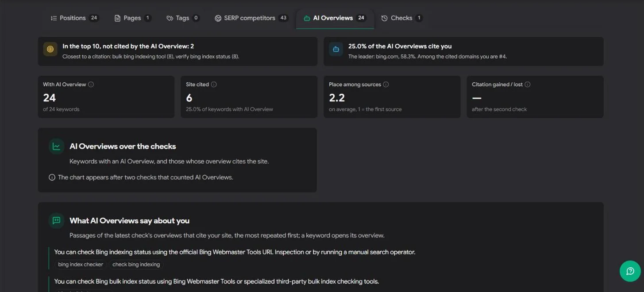The width and height of the screenshot is (644, 292).
Task: Click the blue robot icon in citation banner
Action: click(x=336, y=49)
